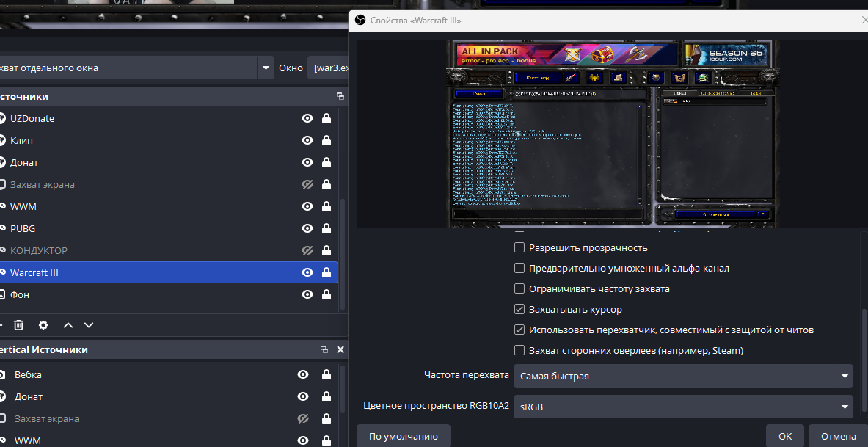Click the OBS logo in the Свойства title bar

click(x=360, y=21)
